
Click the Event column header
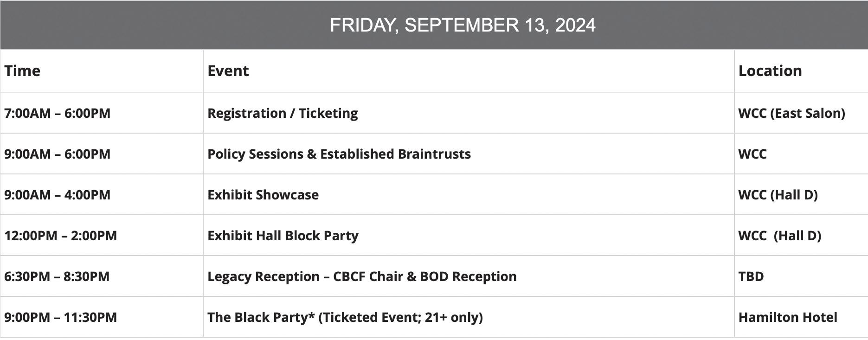[x=228, y=71]
